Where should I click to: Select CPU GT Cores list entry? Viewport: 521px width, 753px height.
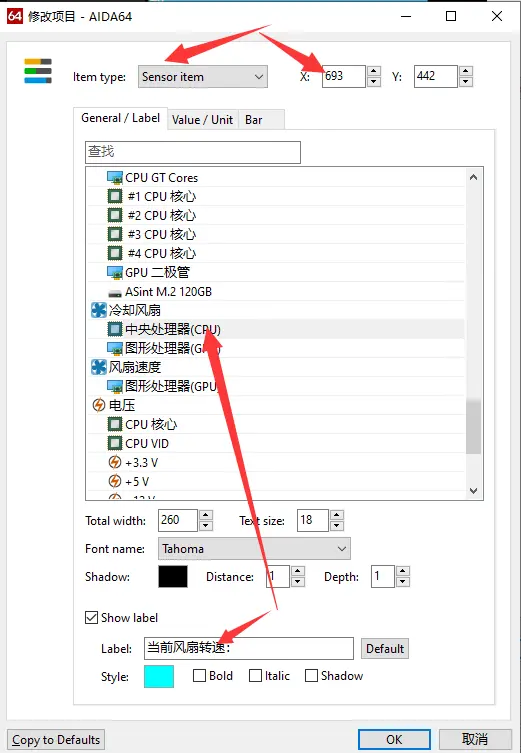coord(276,178)
